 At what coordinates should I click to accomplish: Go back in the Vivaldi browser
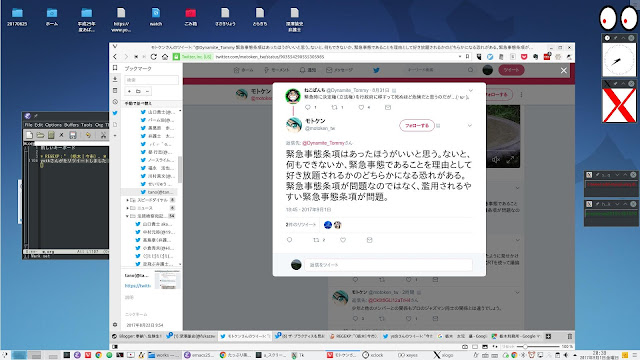[x=115, y=57]
